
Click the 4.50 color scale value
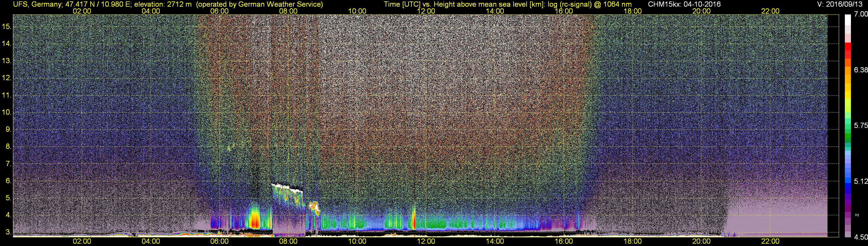pyautogui.click(x=860, y=237)
